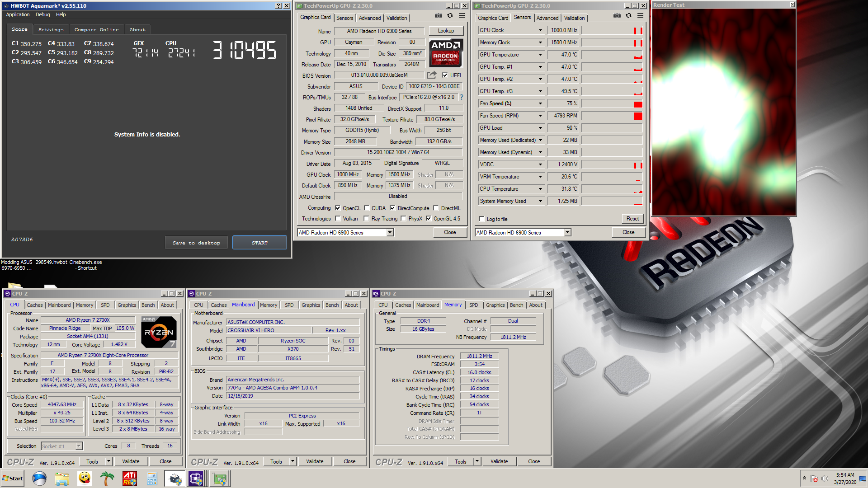Screen dimensions: 868x488
Task: Switch to Compare Online tab in Aquamark
Action: (x=96, y=29)
